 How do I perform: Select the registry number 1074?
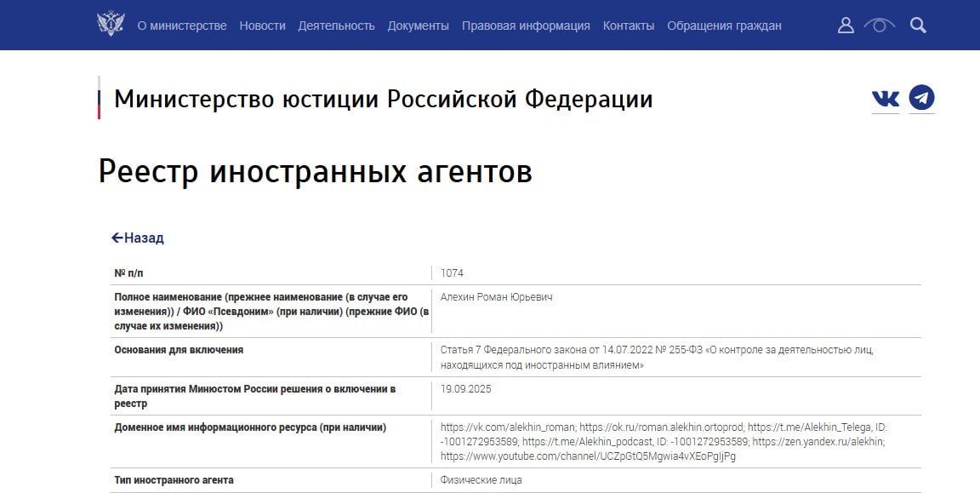click(452, 273)
